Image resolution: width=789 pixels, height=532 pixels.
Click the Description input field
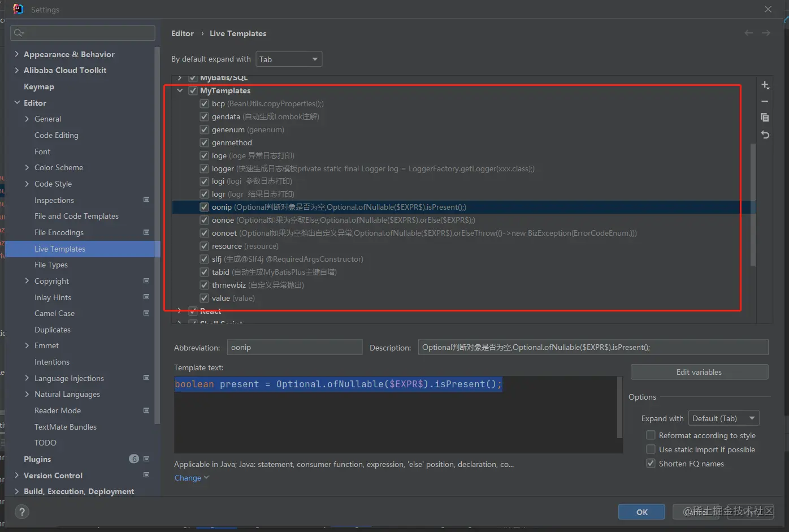(x=593, y=347)
